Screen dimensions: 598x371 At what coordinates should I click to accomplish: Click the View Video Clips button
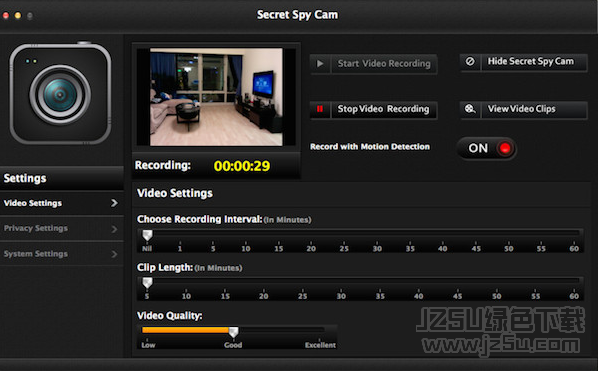524,109
